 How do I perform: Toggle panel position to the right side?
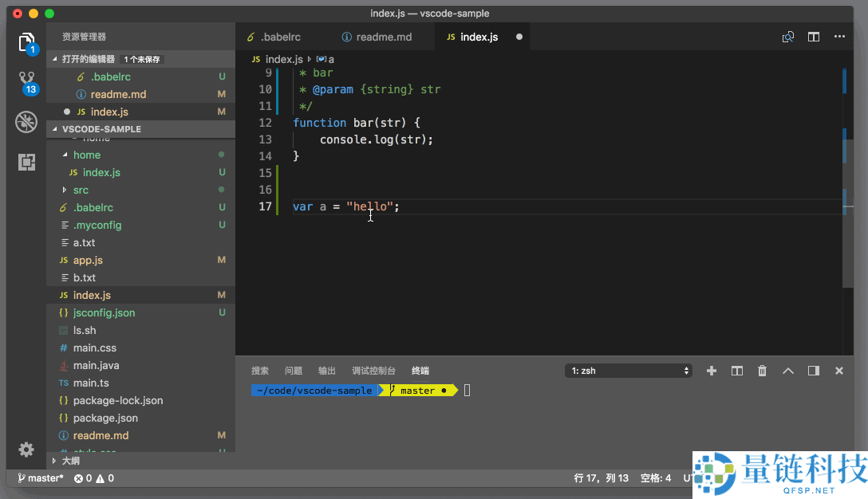pos(813,371)
